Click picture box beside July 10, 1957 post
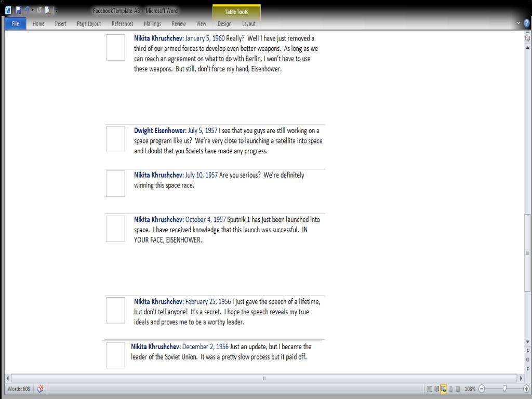 coord(115,183)
